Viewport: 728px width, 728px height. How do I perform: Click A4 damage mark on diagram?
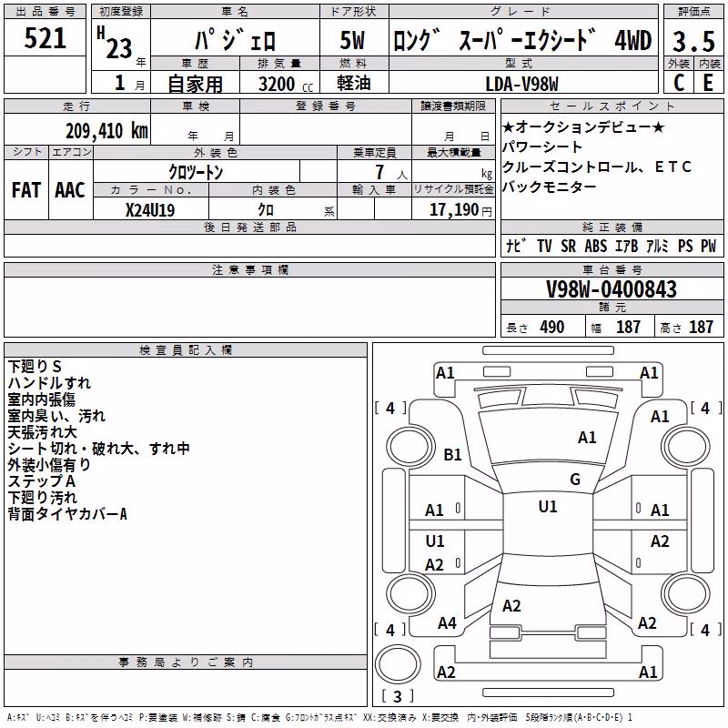447,623
